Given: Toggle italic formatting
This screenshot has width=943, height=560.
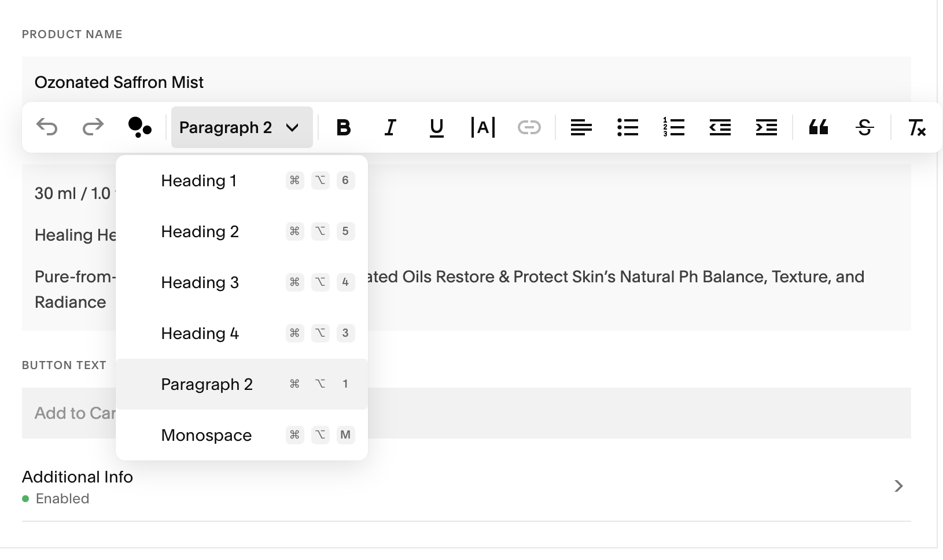Looking at the screenshot, I should [x=391, y=127].
